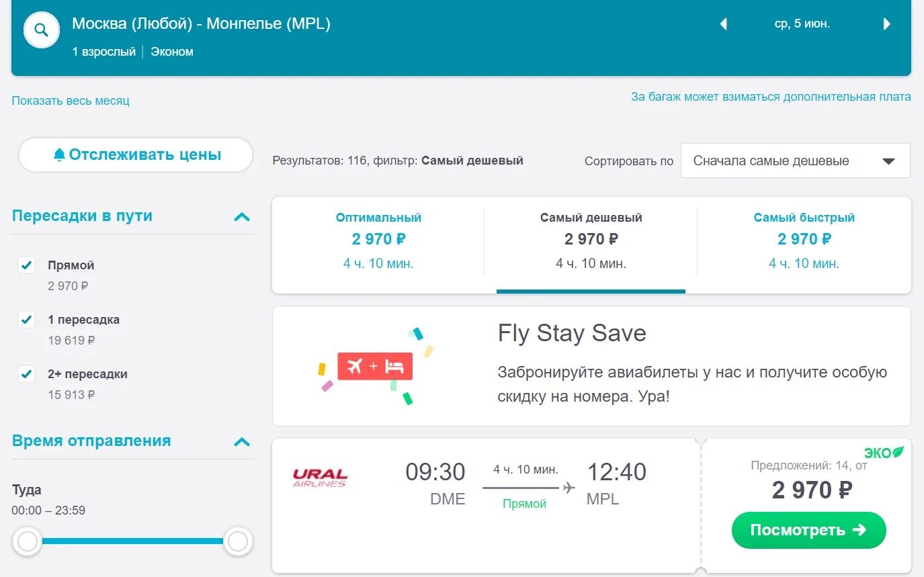Switch to the Самый быстрый tab
Viewport: 924px width, 577px height.
tap(804, 240)
